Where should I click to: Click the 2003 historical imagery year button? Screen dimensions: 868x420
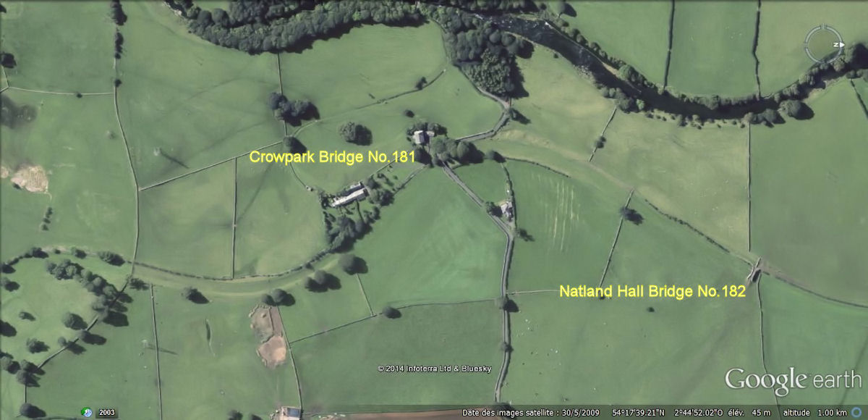coord(106,413)
